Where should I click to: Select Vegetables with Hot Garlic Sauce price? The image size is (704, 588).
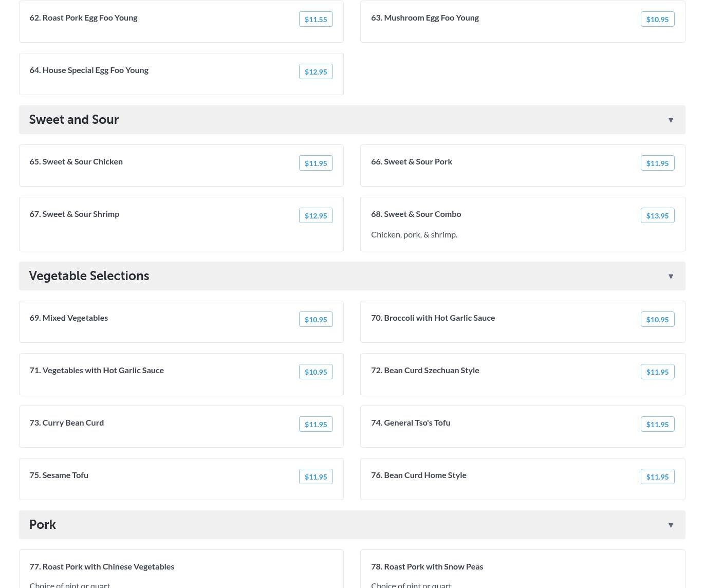pyautogui.click(x=316, y=372)
